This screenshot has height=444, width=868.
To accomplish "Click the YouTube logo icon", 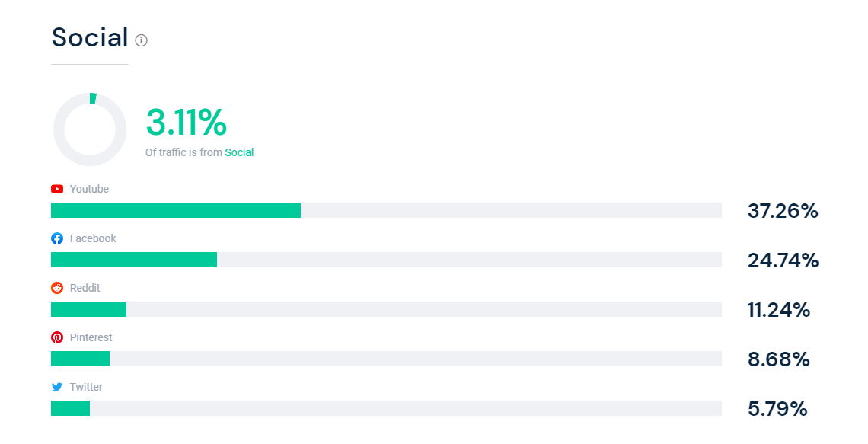I will pos(57,189).
